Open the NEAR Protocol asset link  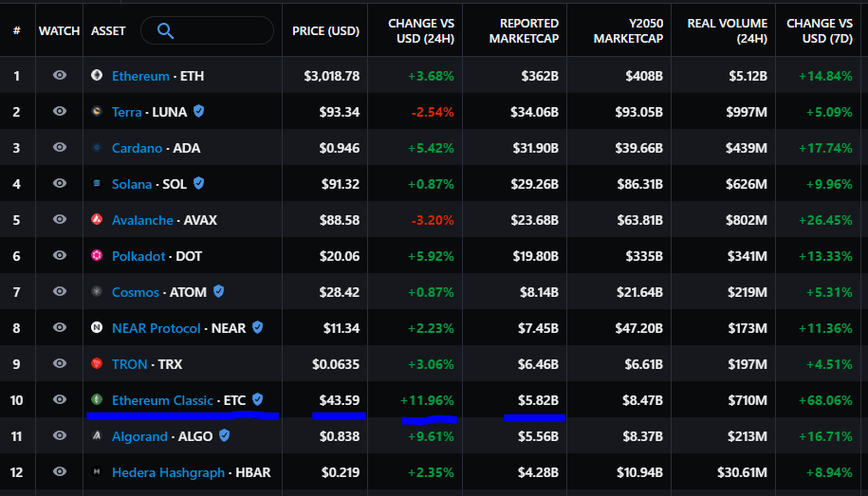157,328
